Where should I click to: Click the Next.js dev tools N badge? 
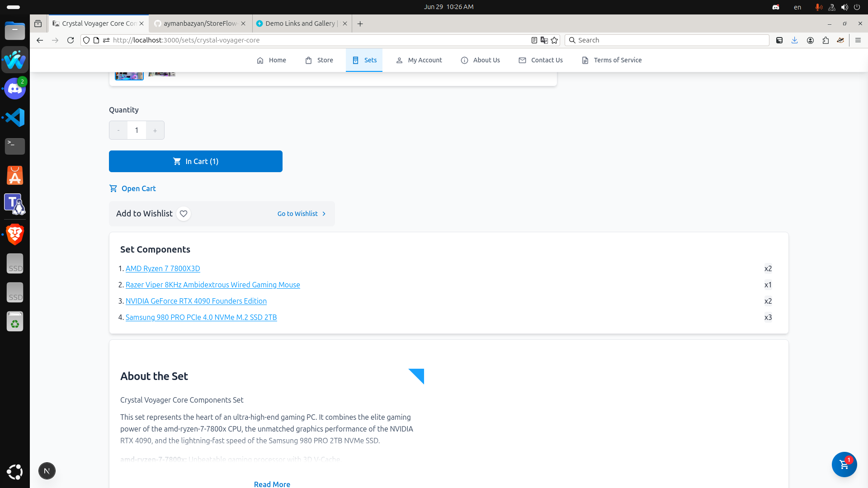point(47,471)
